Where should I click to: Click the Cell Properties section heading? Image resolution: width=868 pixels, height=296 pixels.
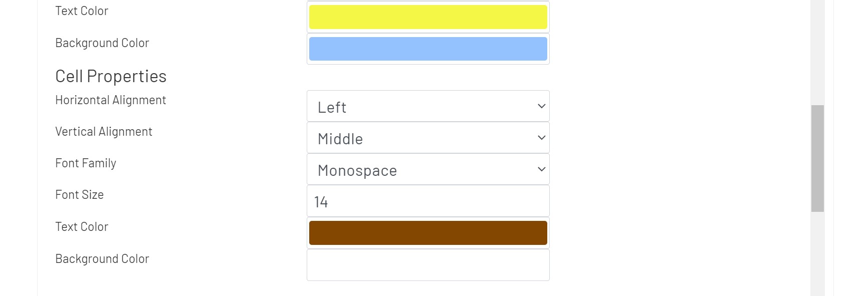coord(111,76)
